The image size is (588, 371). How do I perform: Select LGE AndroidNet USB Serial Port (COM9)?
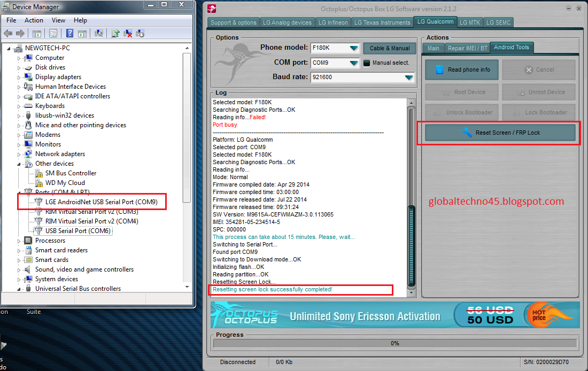101,202
